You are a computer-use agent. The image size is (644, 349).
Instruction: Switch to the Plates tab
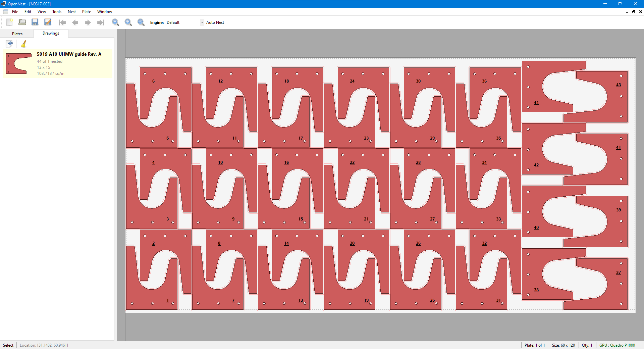tap(17, 34)
